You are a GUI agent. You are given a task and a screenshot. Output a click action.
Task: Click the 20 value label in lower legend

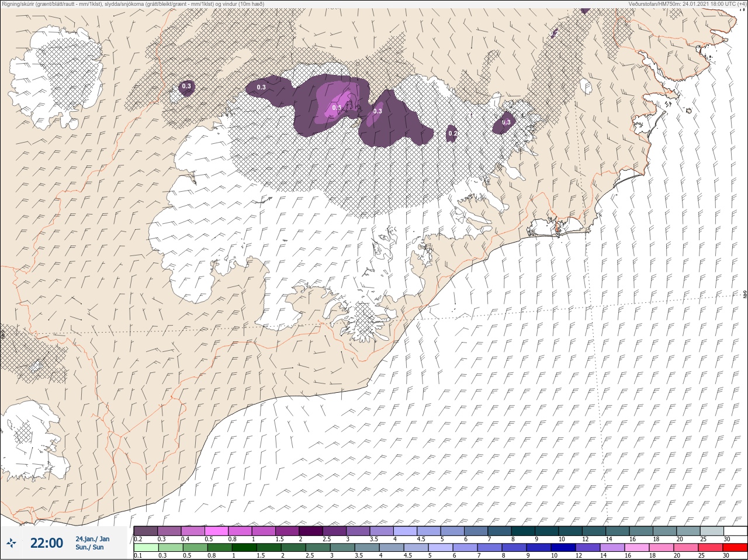coord(678,555)
